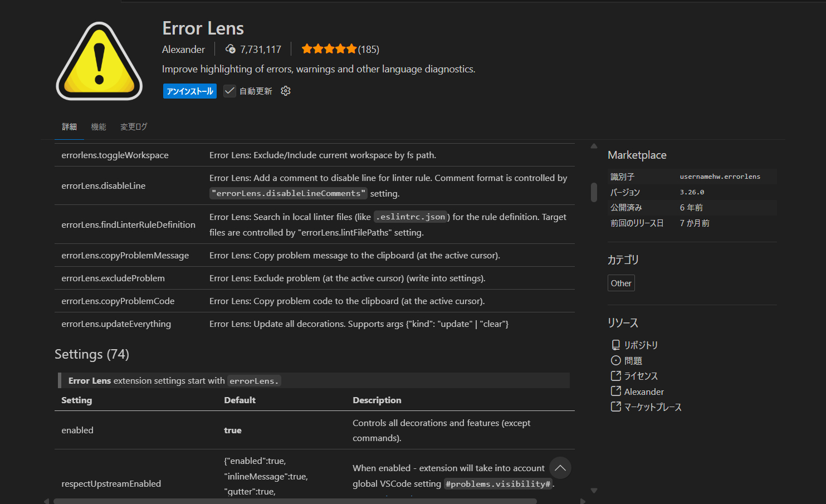Click the vertical scrollbar thumb
This screenshot has height=504, width=826.
(x=594, y=192)
